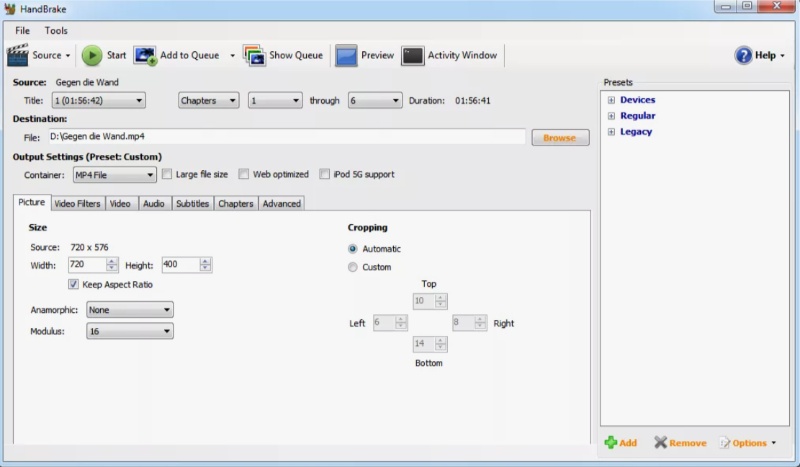This screenshot has height=467, width=800.
Task: Click the destination File path field
Action: (x=287, y=137)
